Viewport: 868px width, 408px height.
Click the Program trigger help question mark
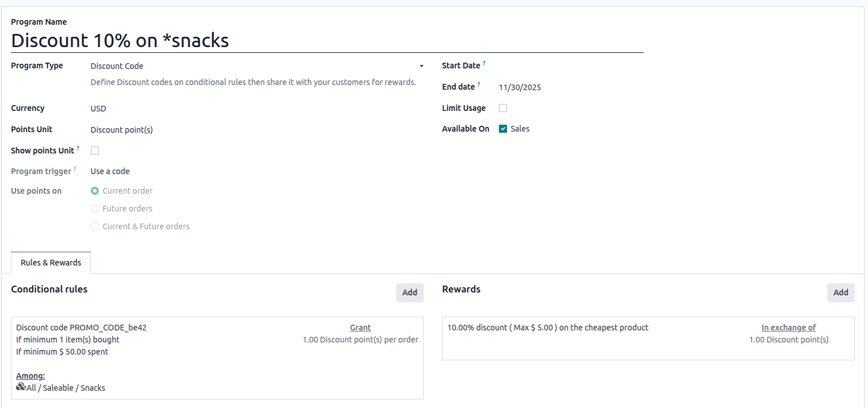[x=75, y=169]
